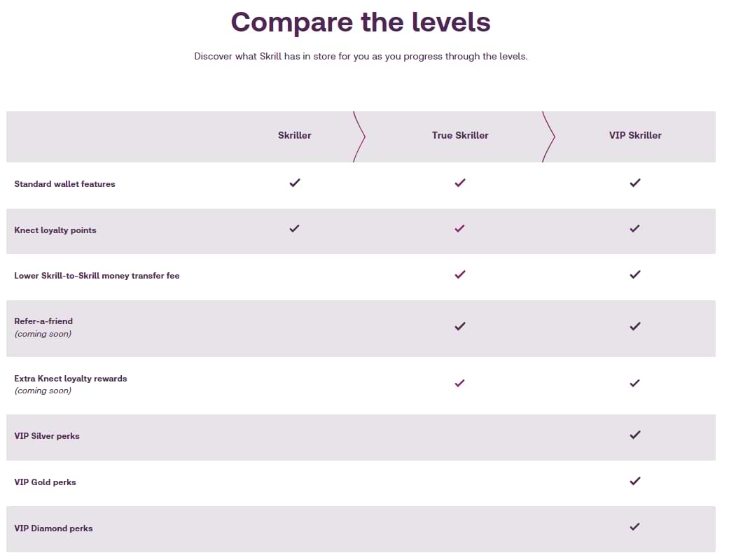Click True Skriller checkmark for Extra Knect loyalty rewards
This screenshot has width=729, height=560.
click(460, 384)
